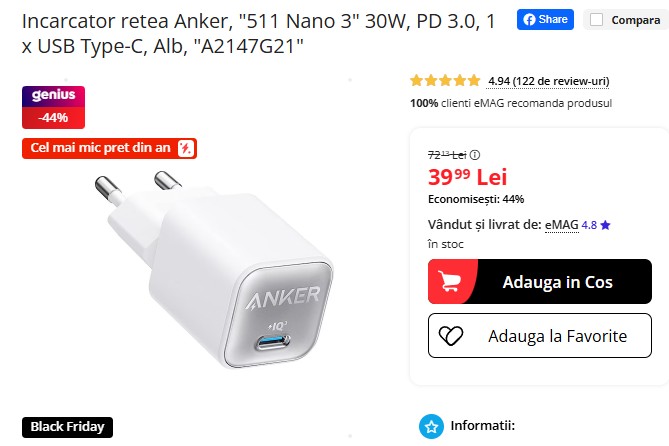Click the info icon next to old price
The width and height of the screenshot is (669, 446).
(x=475, y=155)
